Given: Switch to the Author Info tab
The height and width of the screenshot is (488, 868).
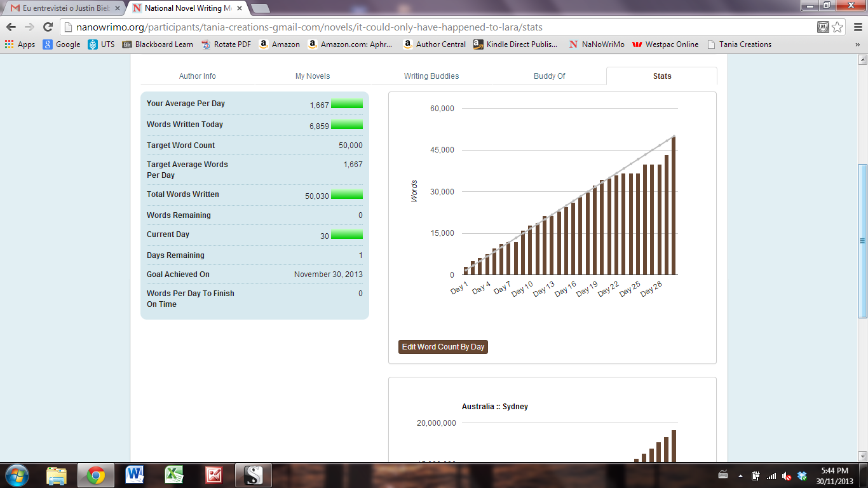Looking at the screenshot, I should 197,76.
